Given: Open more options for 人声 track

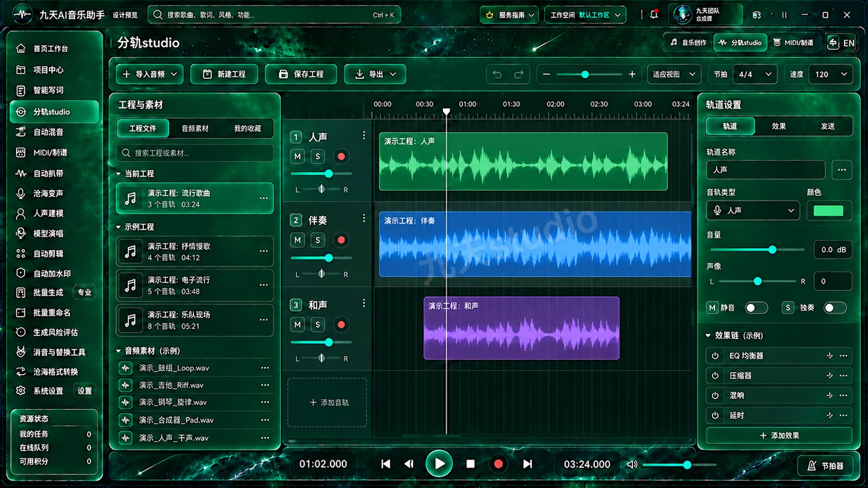Looking at the screenshot, I should coord(363,136).
